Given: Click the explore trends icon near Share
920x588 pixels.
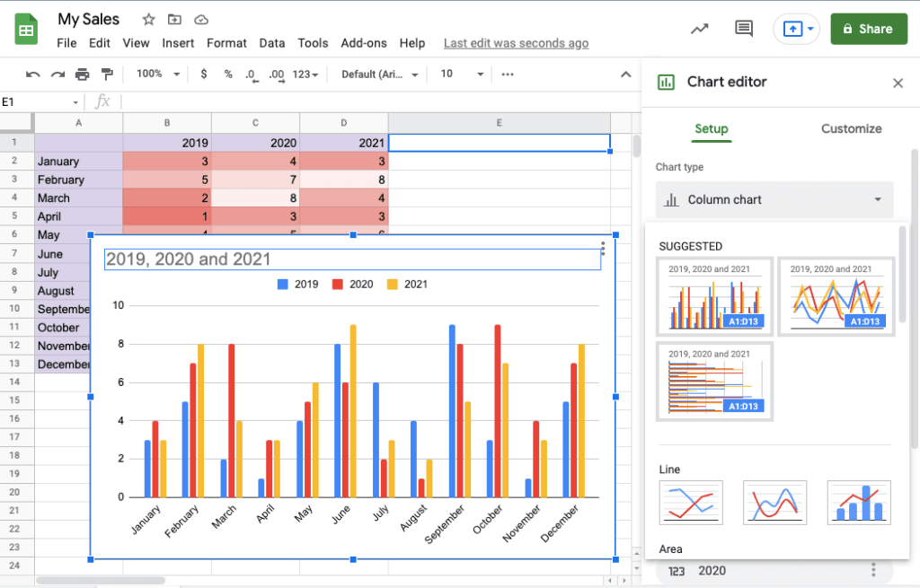Looking at the screenshot, I should pos(699,29).
